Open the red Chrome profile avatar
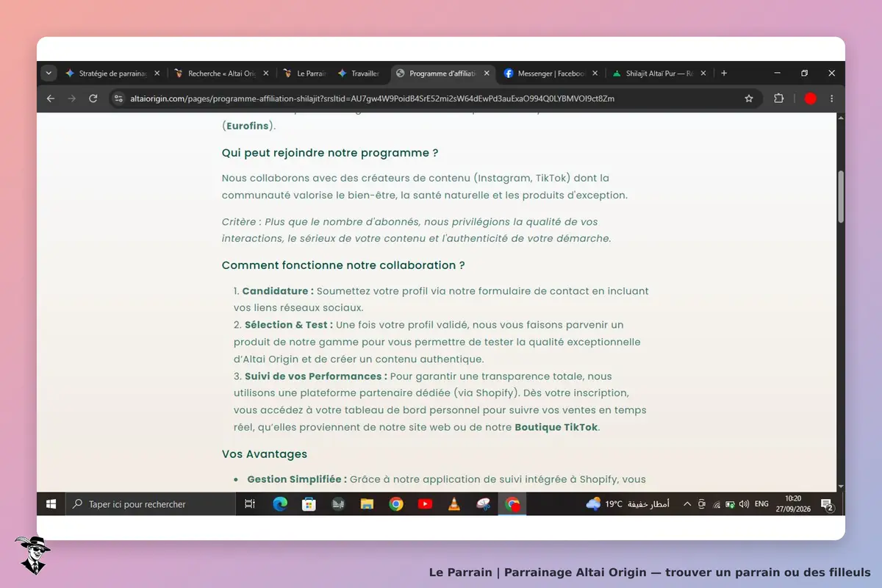The image size is (882, 588). pos(810,98)
